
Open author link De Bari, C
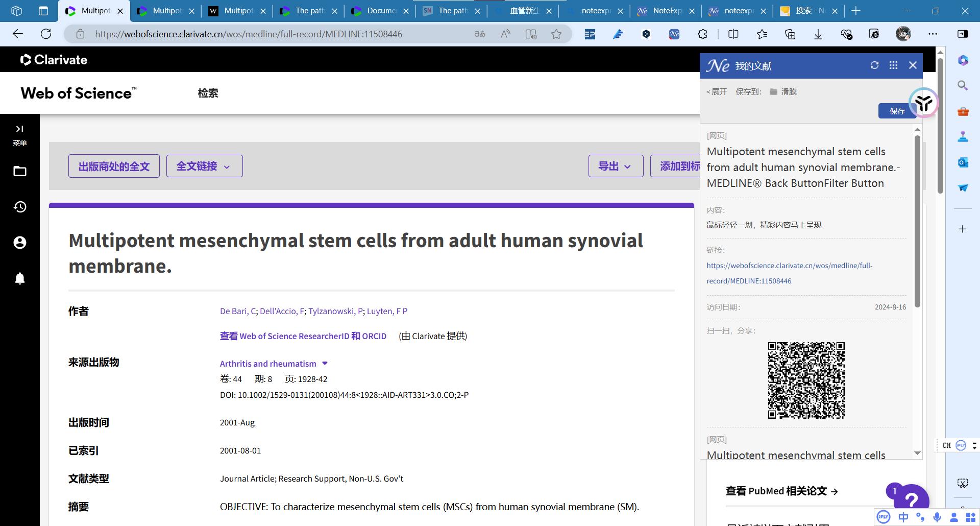pos(238,311)
